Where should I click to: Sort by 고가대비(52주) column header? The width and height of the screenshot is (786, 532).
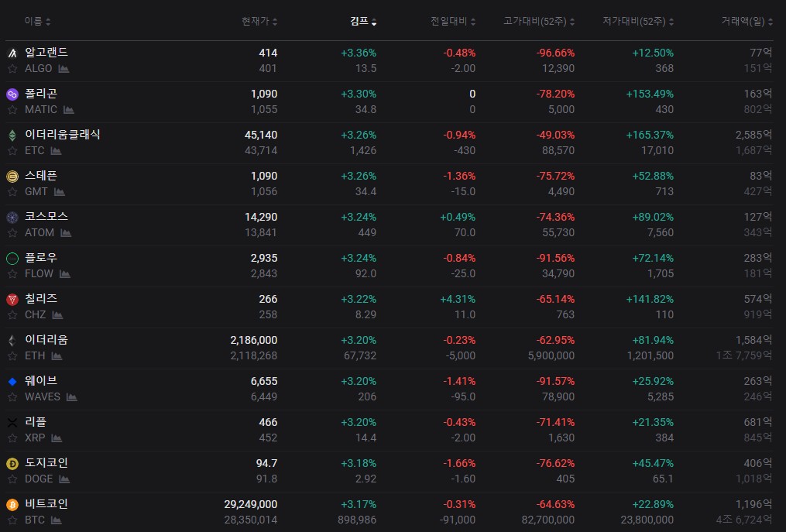point(539,21)
